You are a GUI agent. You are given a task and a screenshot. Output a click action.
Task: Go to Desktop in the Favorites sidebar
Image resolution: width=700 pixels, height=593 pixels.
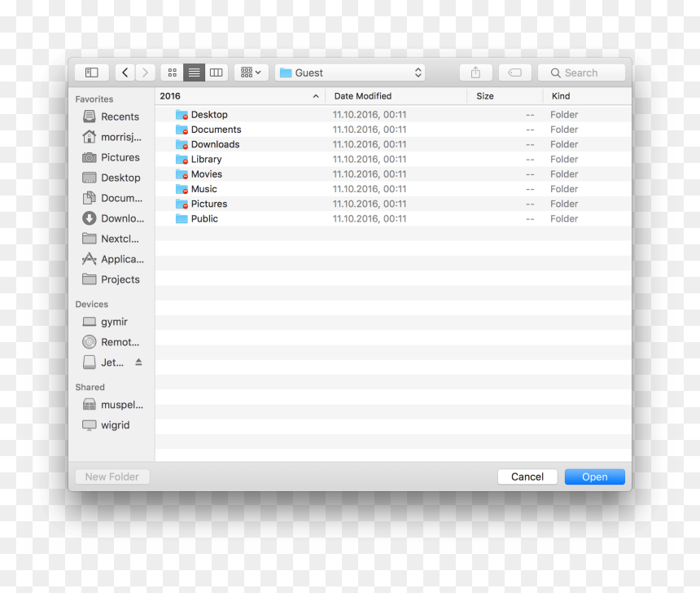tap(112, 178)
